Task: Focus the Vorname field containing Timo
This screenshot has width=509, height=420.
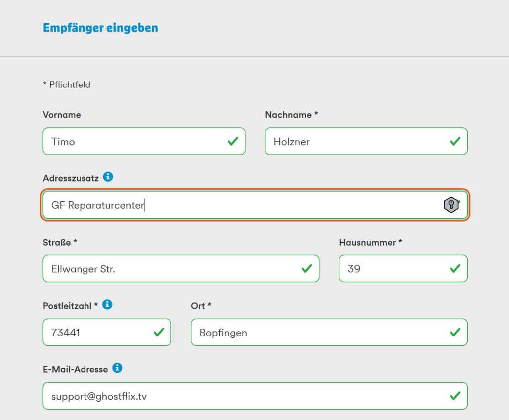Action: [134, 142]
